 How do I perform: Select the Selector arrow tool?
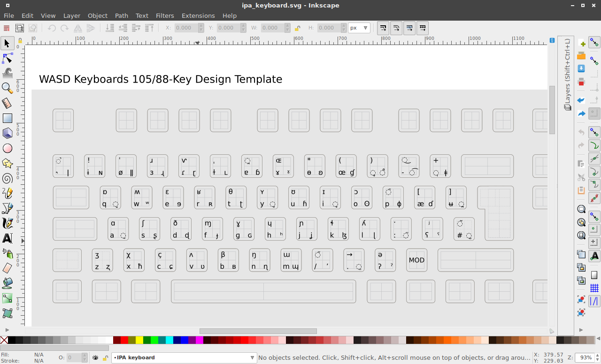(7, 43)
